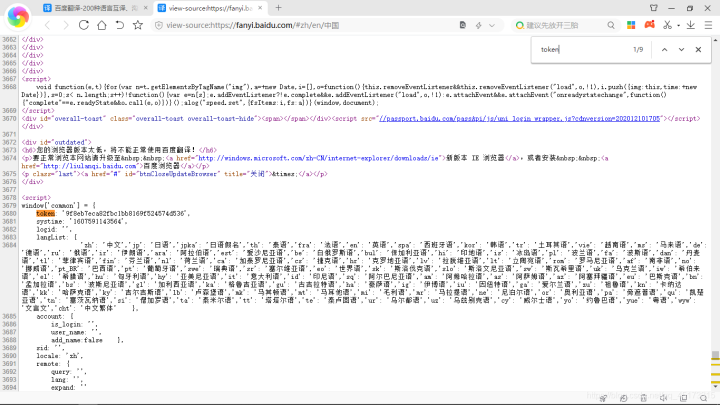720x405 pixels.
Task: Click the site security shield icon
Action: click(158, 25)
